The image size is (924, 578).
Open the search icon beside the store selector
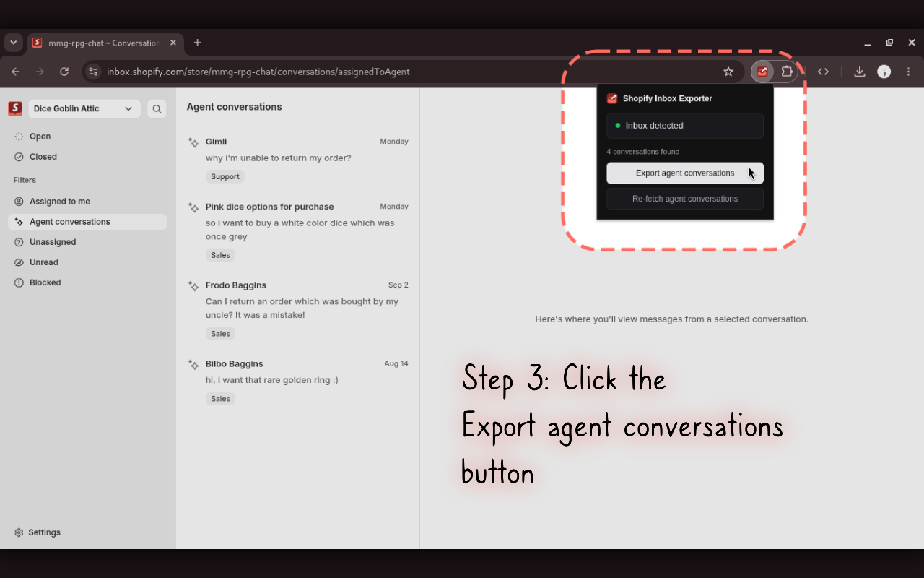[157, 109]
